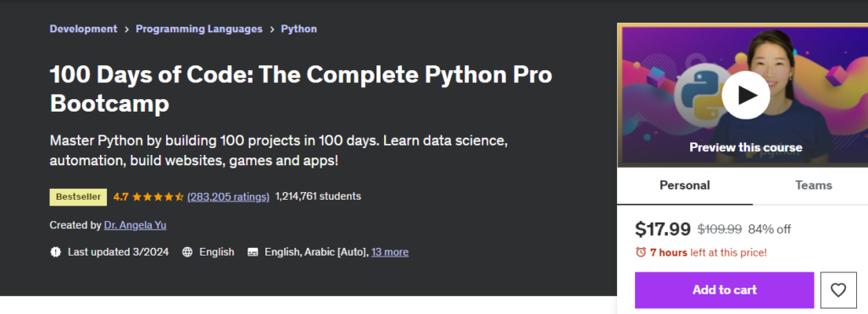Click the course description paragraph
This screenshot has height=314, width=868.
click(279, 151)
